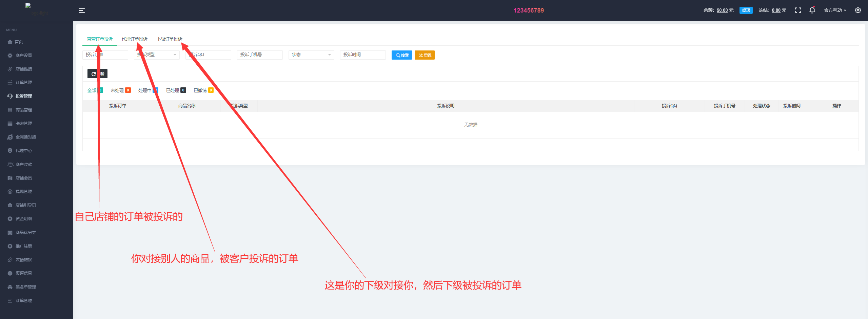Focus the 投诉手机号 input field
The width and height of the screenshot is (868, 319).
[260, 55]
